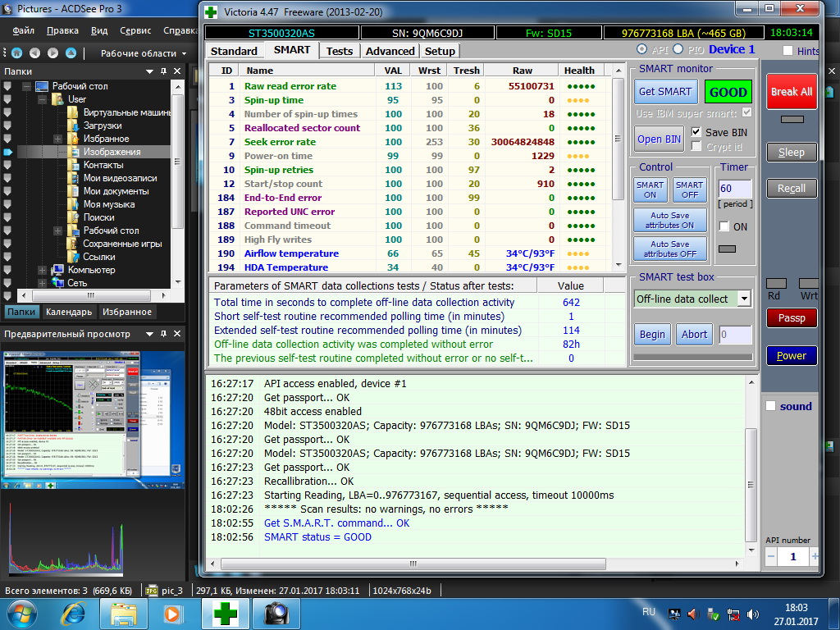
Task: Click the Timer period input field
Action: (x=735, y=189)
